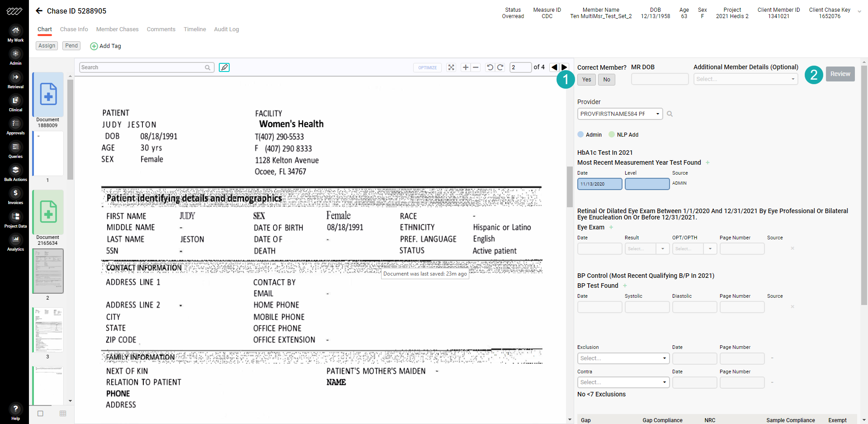Go to the previous page arrow

[x=554, y=67]
